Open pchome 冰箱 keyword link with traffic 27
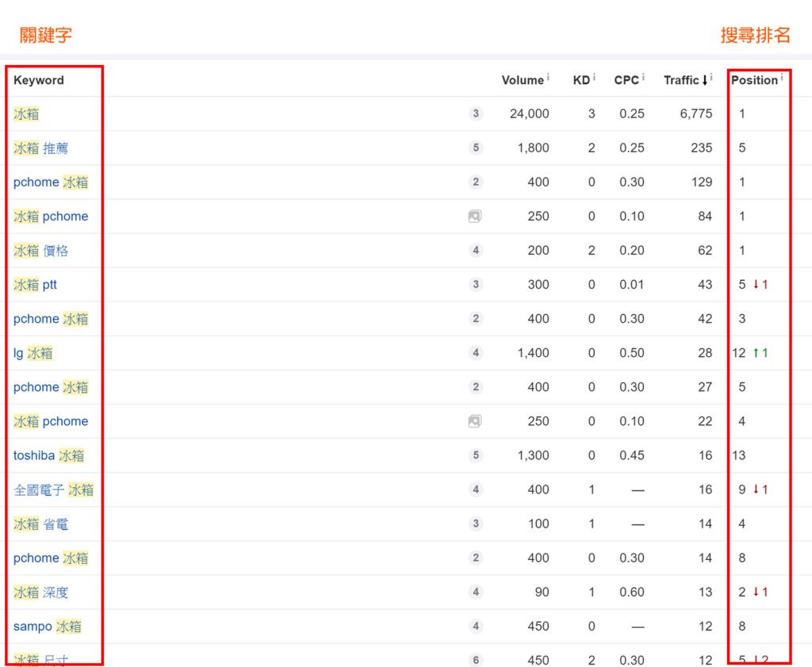This screenshot has width=812, height=667. (x=51, y=387)
